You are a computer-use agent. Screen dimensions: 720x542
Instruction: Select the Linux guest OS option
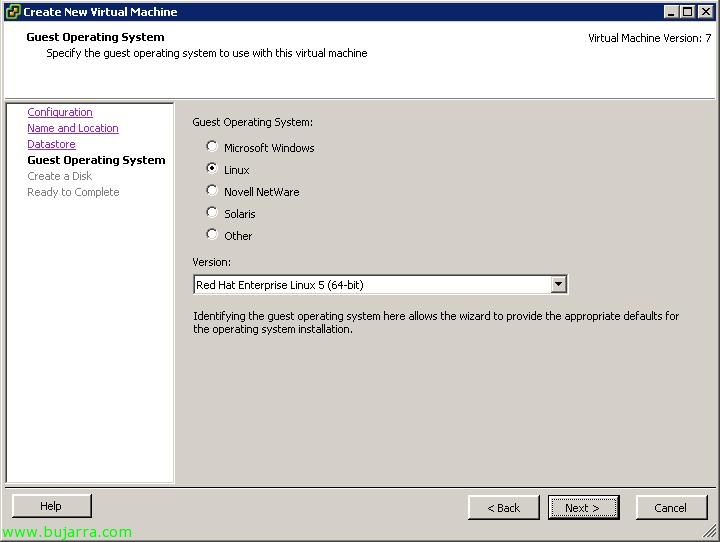tap(212, 169)
